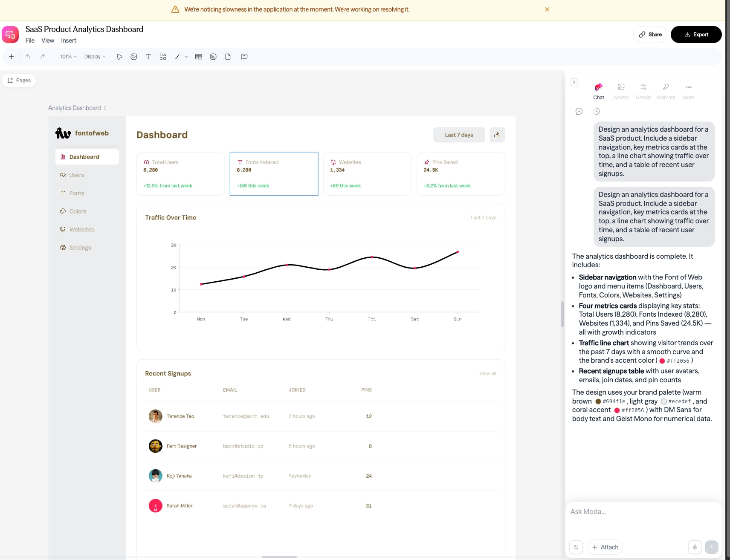Select the pointer play tool icon
This screenshot has width=730, height=560.
click(x=119, y=57)
